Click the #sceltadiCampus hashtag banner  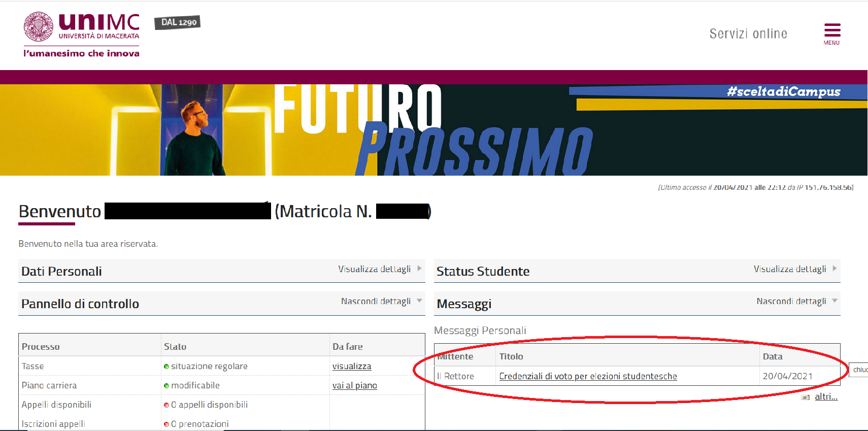tap(783, 92)
